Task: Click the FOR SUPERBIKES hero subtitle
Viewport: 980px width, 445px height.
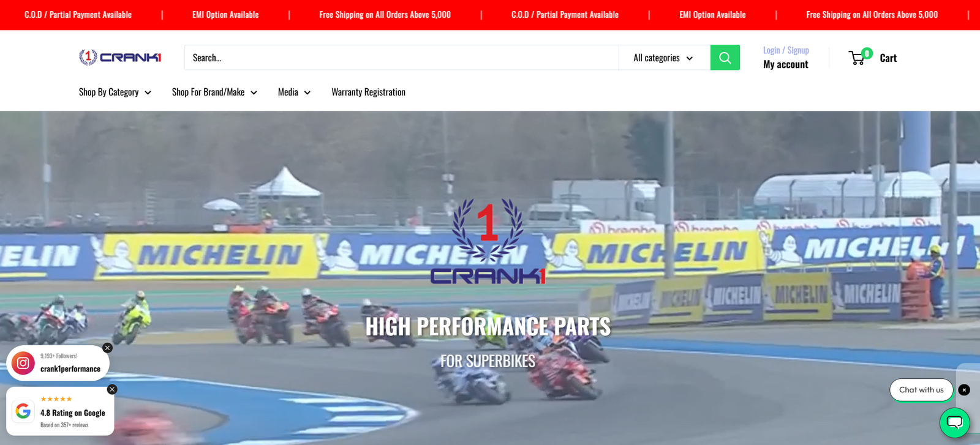Action: (488, 361)
